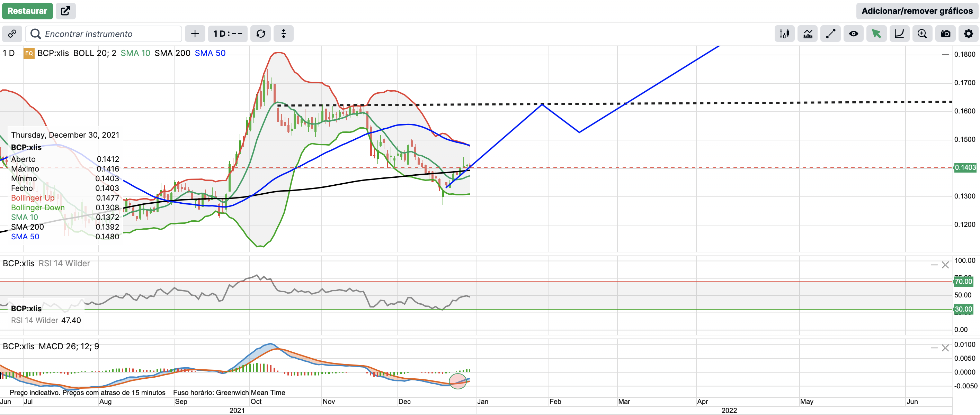This screenshot has width=980, height=415.
Task: Click the link chart chain icon
Action: tap(12, 34)
